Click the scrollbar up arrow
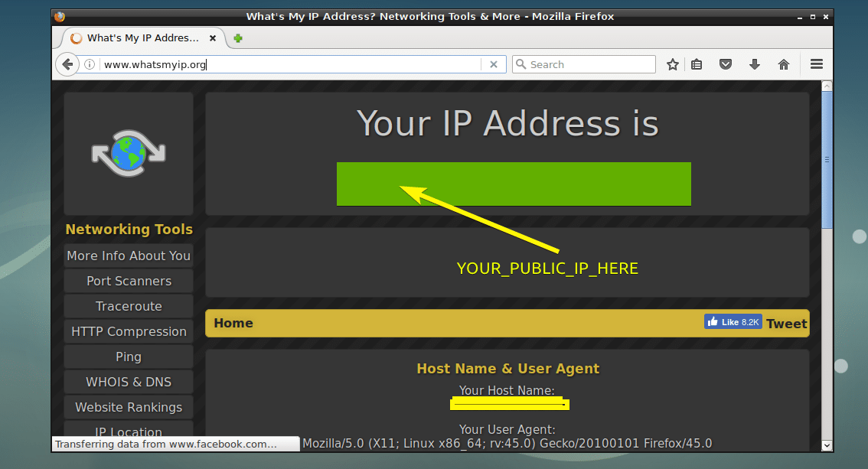The width and height of the screenshot is (868, 469). (x=827, y=86)
